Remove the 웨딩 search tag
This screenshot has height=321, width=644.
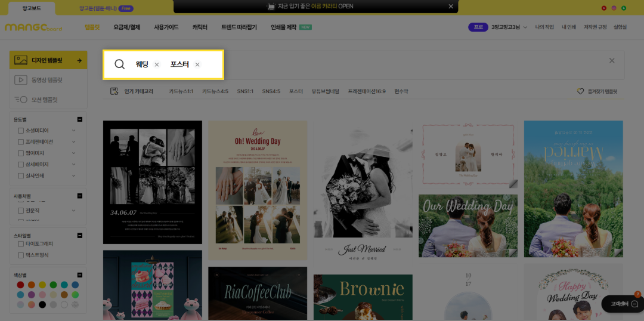click(x=157, y=64)
